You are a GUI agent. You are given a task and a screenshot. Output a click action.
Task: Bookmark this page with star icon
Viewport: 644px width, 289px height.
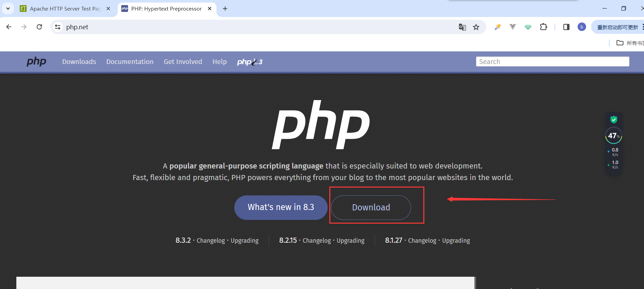[x=476, y=27]
